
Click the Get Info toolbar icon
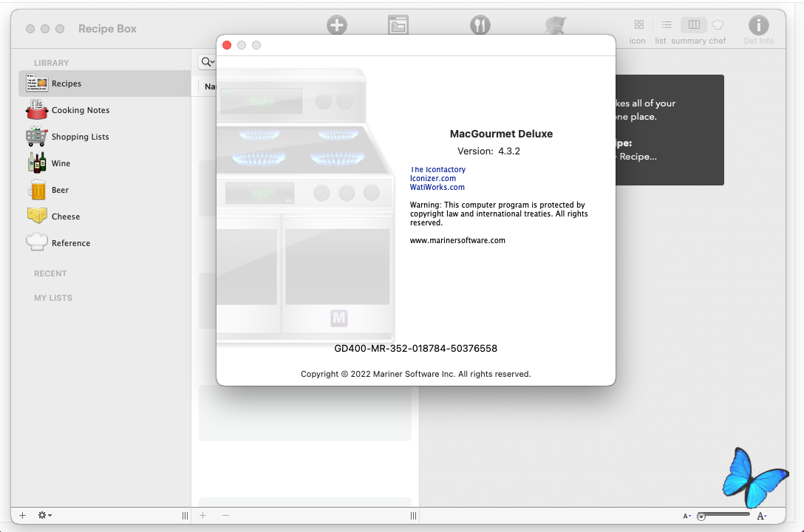758,25
